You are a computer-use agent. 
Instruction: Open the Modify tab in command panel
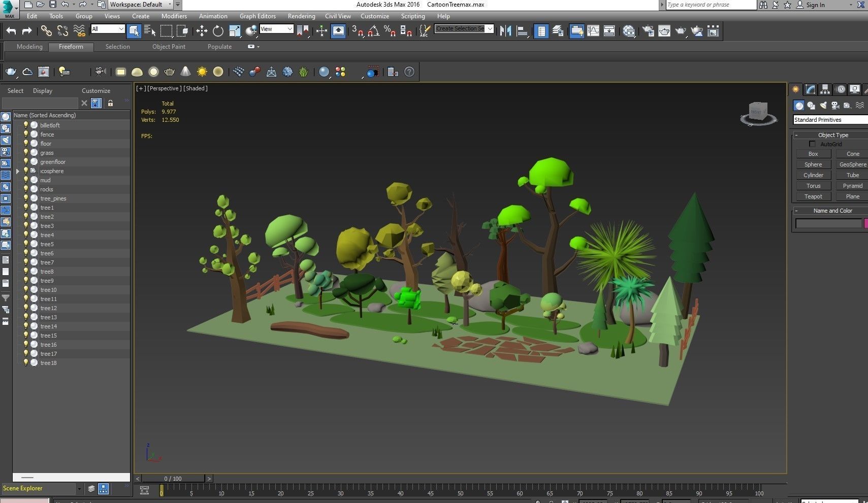(x=810, y=89)
